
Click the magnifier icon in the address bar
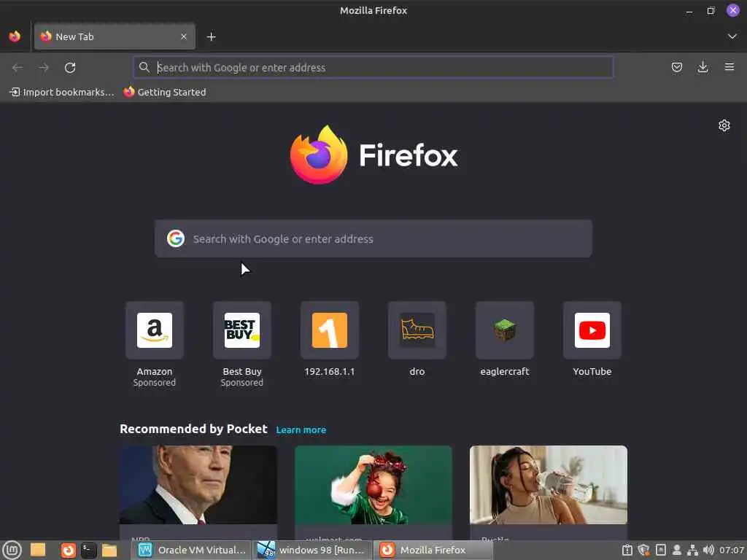[144, 67]
